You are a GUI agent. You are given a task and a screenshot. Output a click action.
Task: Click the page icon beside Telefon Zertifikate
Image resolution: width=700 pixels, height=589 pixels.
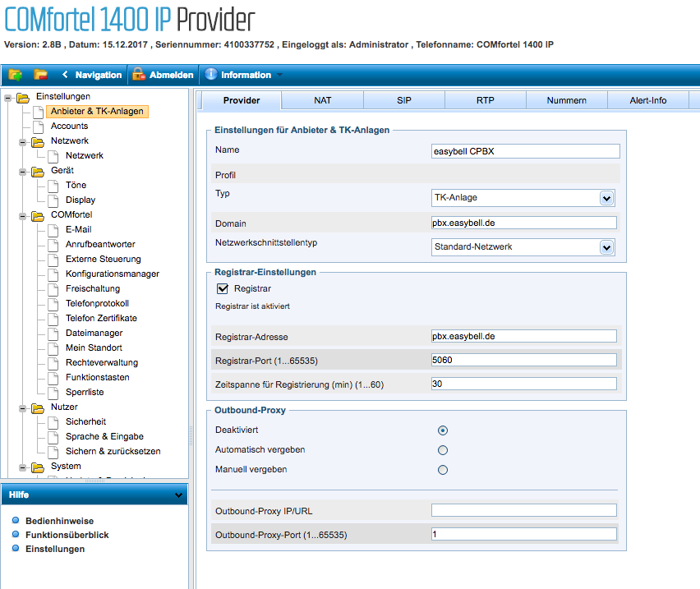[53, 318]
